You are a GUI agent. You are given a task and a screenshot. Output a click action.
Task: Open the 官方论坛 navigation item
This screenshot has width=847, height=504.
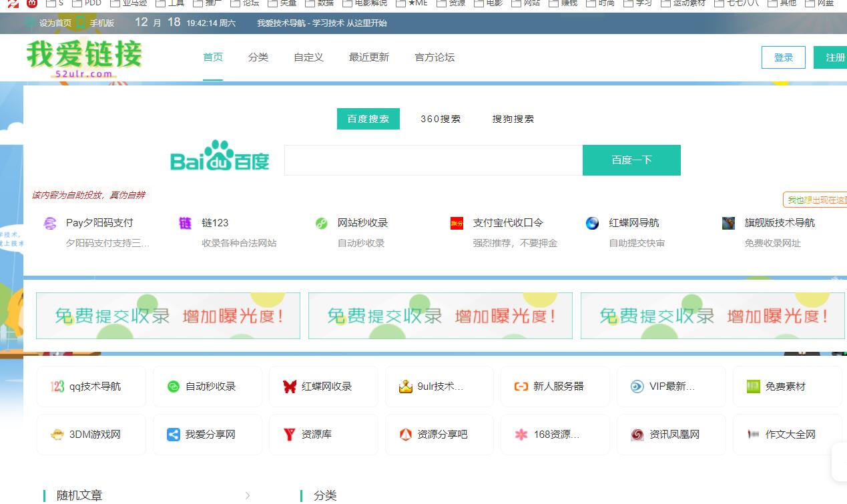[435, 57]
